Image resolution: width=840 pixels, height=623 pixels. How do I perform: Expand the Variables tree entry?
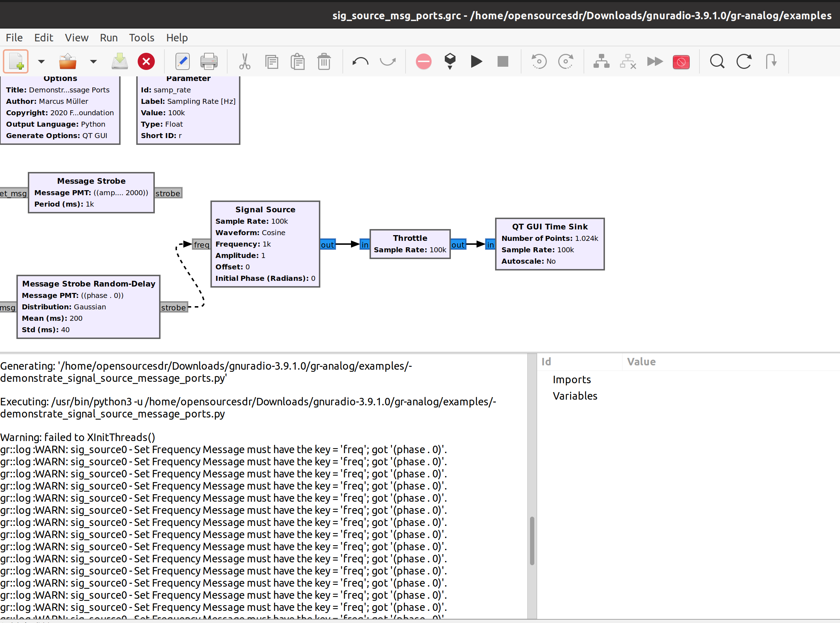575,396
